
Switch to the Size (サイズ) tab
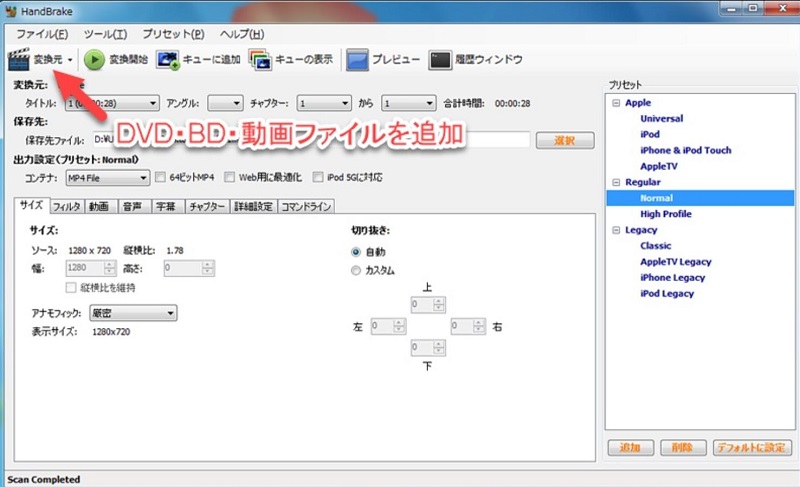click(x=32, y=206)
